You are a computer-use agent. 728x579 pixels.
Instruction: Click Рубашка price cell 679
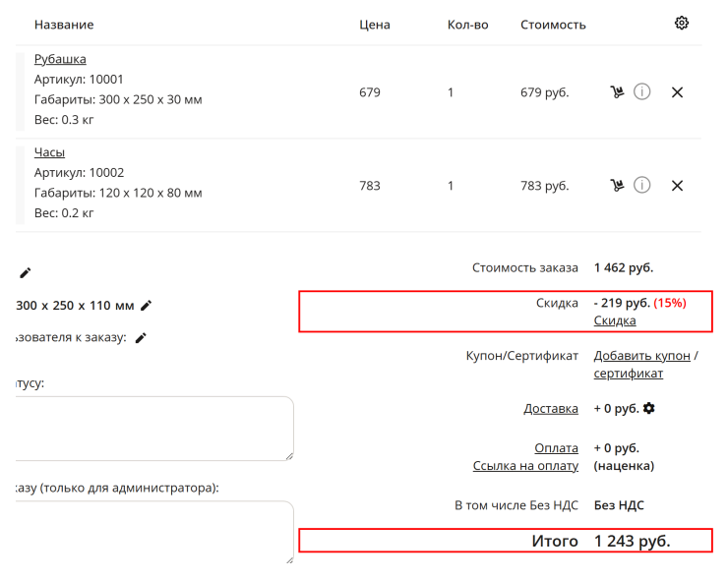click(370, 92)
